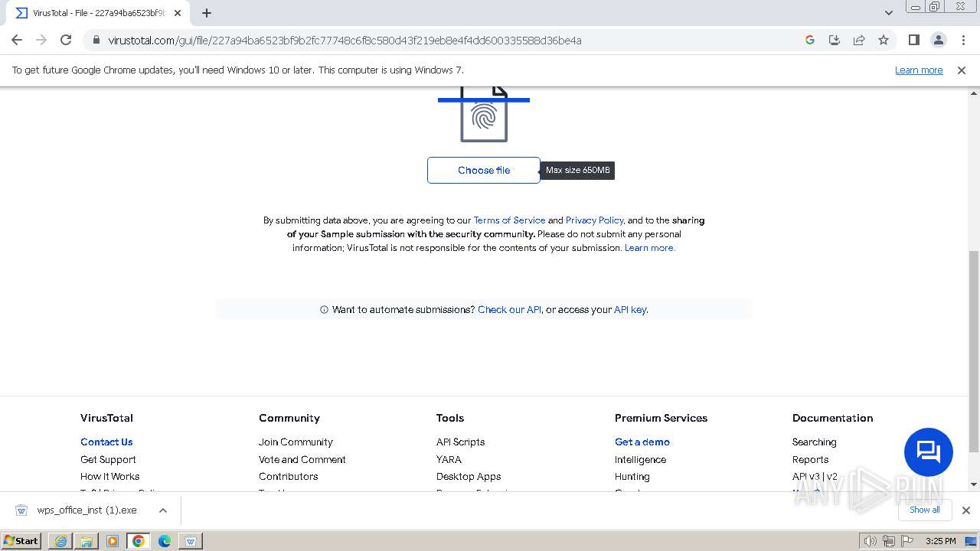Open the Google icon in address bar
980x551 pixels.
point(810,40)
